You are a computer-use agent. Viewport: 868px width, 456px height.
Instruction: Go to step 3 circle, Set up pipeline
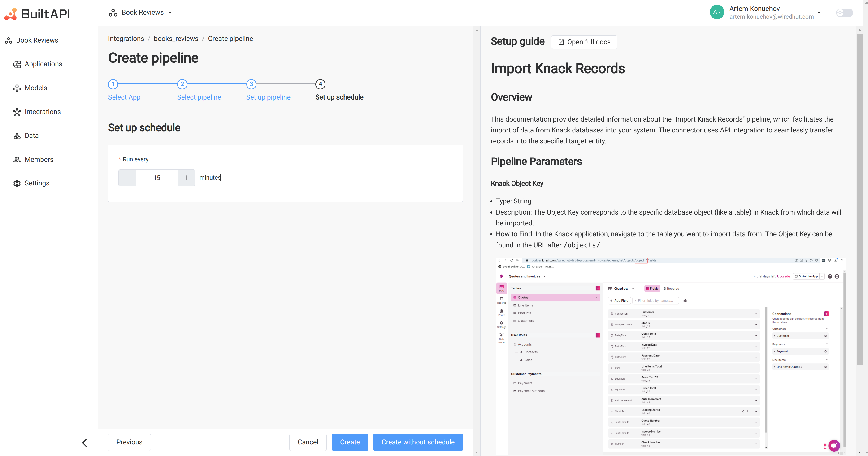click(251, 84)
